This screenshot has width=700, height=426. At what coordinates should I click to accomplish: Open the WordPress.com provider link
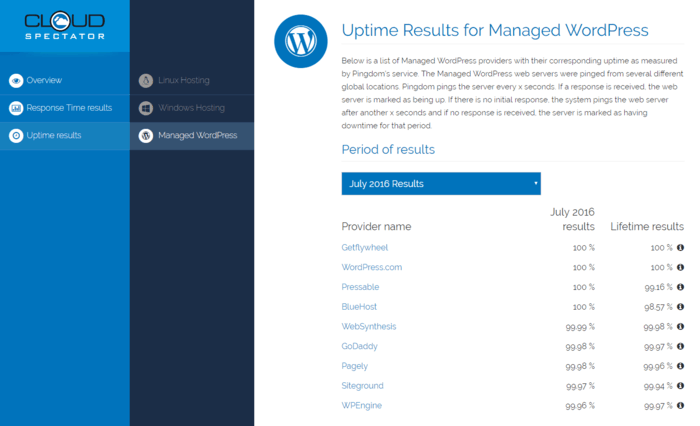pyautogui.click(x=371, y=267)
